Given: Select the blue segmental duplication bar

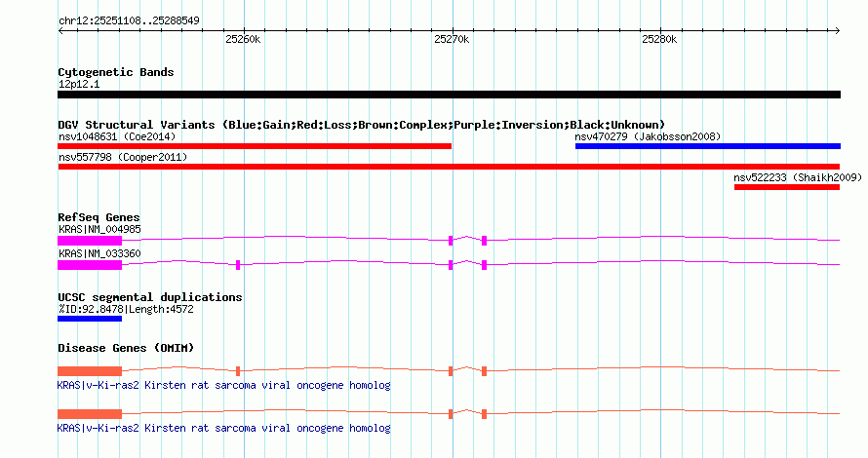Looking at the screenshot, I should coord(90,319).
